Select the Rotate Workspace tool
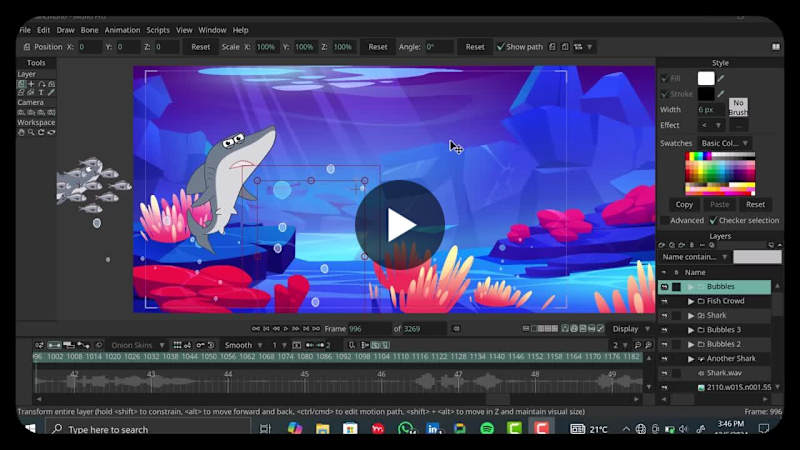The width and height of the screenshot is (800, 450). (x=41, y=133)
